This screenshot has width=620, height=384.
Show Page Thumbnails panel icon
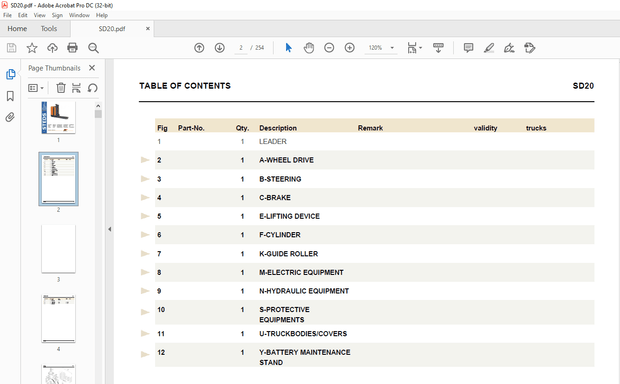[11, 74]
